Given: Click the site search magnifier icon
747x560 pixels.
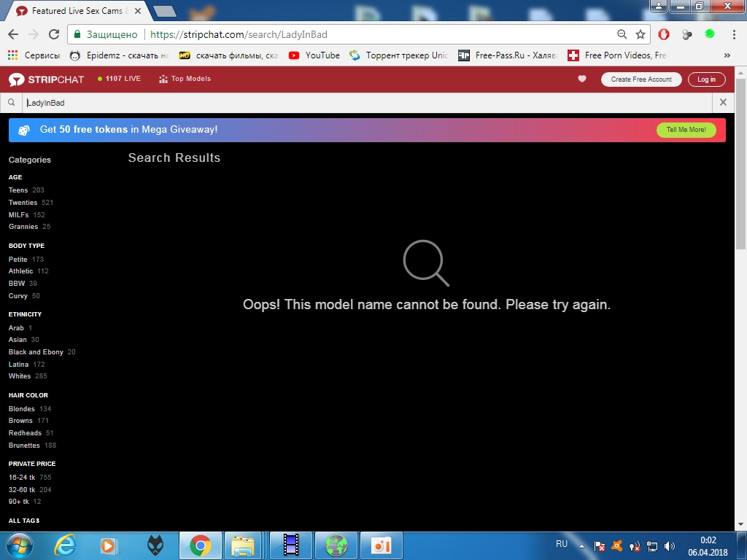Looking at the screenshot, I should tap(12, 102).
